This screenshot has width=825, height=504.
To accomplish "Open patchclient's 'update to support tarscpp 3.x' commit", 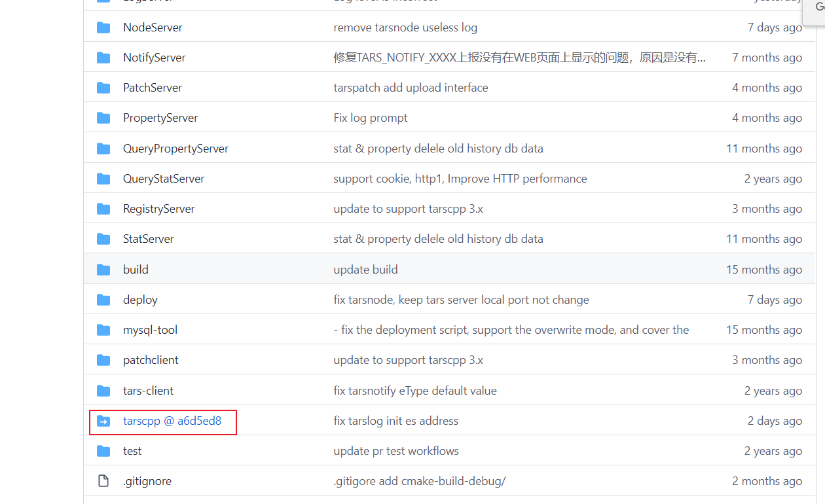I will tap(409, 360).
